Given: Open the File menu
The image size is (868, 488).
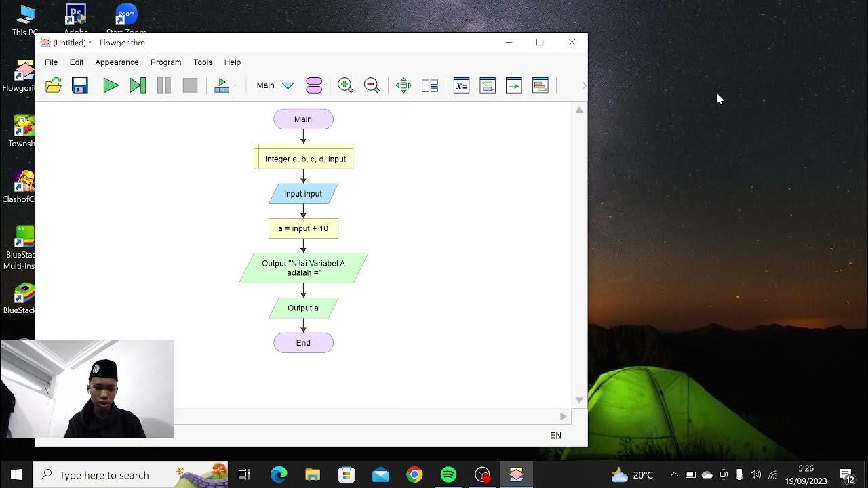Looking at the screenshot, I should 51,62.
